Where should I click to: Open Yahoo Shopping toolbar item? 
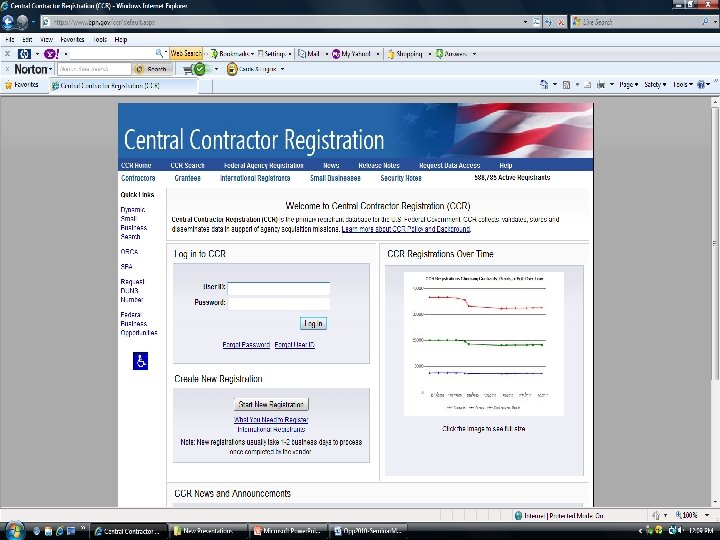click(405, 54)
